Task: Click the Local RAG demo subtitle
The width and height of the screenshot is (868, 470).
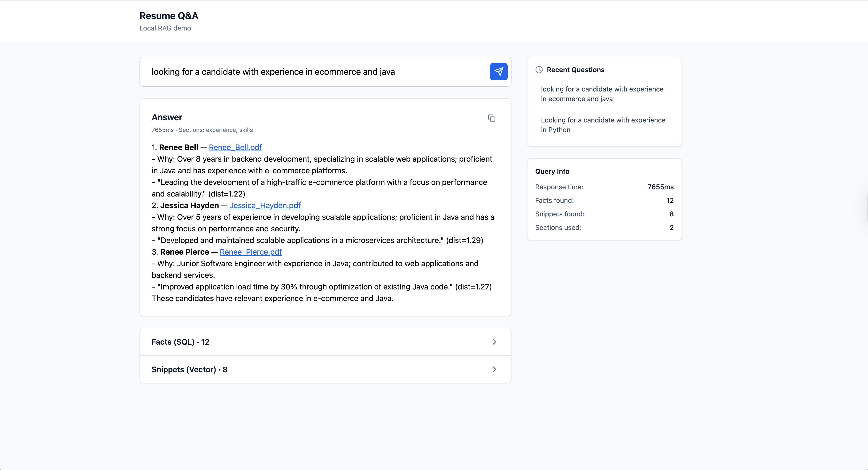Action: pyautogui.click(x=165, y=28)
